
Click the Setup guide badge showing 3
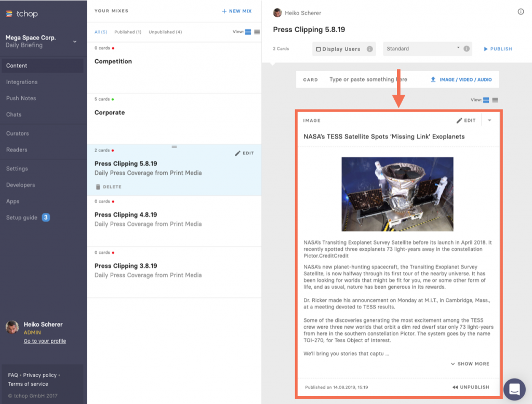tap(46, 218)
